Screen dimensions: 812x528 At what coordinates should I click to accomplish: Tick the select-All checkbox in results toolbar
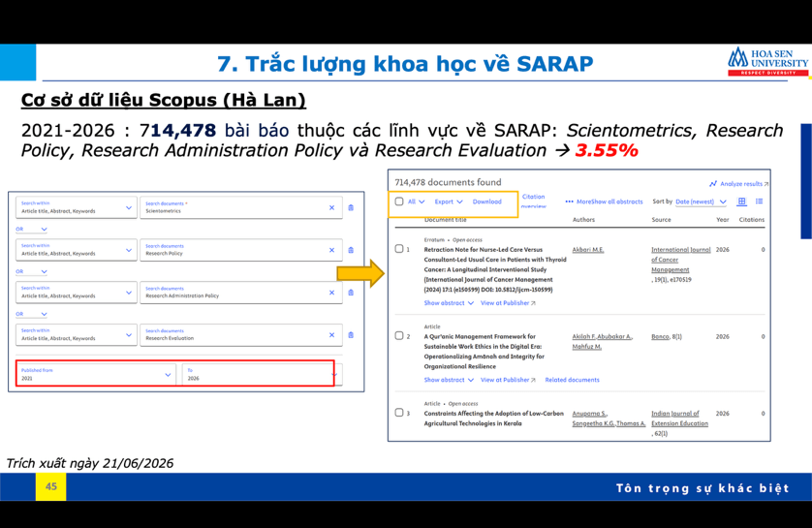[x=399, y=202]
